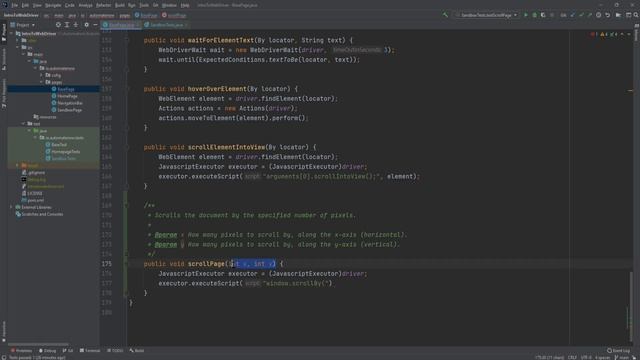Open Project panel settings gear

[86, 25]
